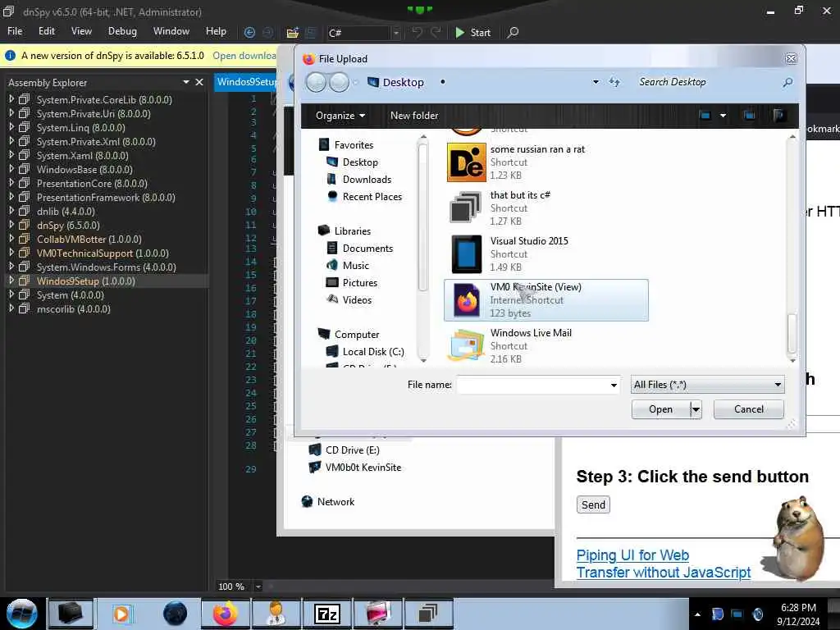840x630 pixels.
Task: Click the File name input field
Action: pos(533,385)
